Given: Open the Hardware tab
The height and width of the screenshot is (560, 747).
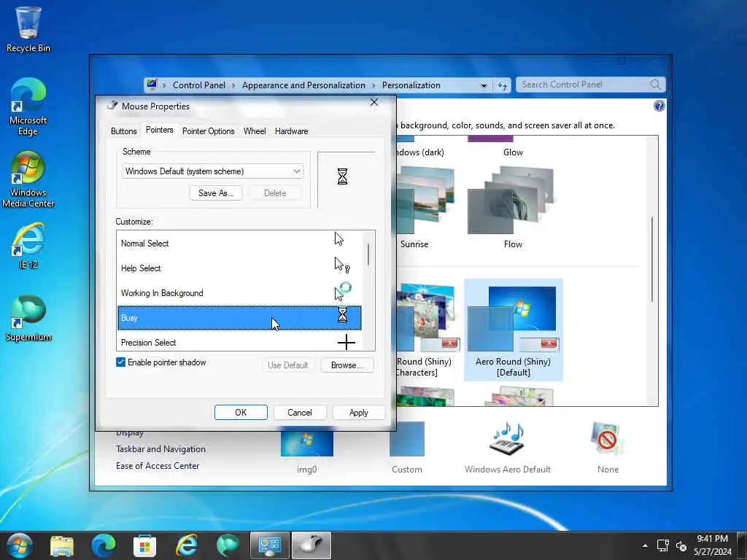Looking at the screenshot, I should point(292,131).
